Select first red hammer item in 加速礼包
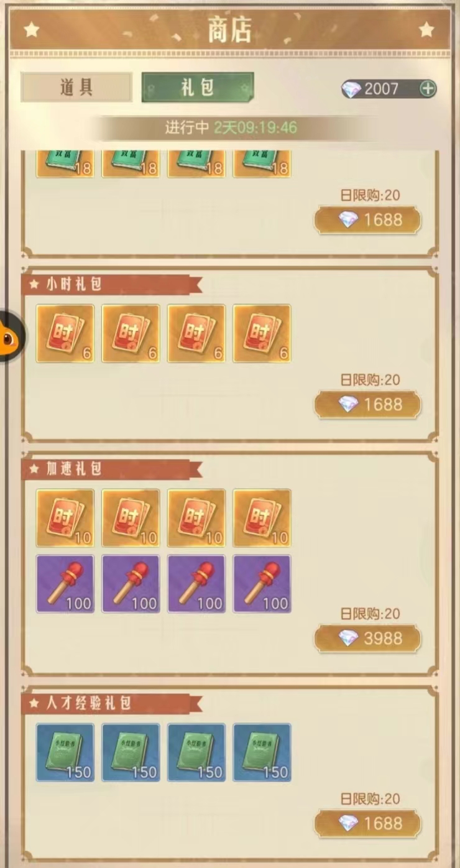460x868 pixels. (65, 584)
